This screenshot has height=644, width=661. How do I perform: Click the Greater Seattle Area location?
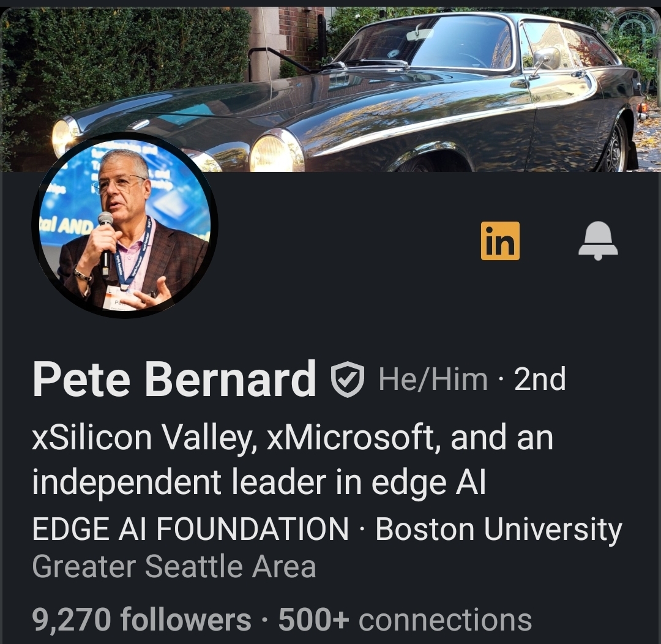pyautogui.click(x=174, y=567)
